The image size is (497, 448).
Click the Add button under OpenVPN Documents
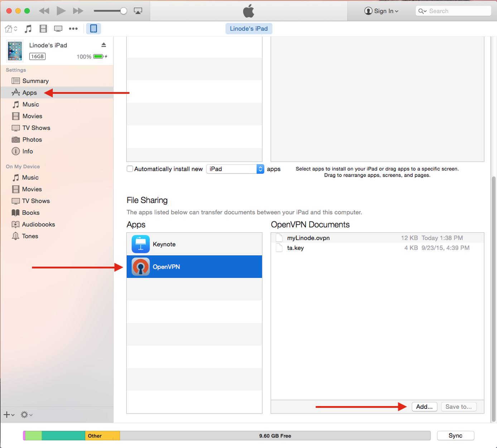(x=424, y=406)
